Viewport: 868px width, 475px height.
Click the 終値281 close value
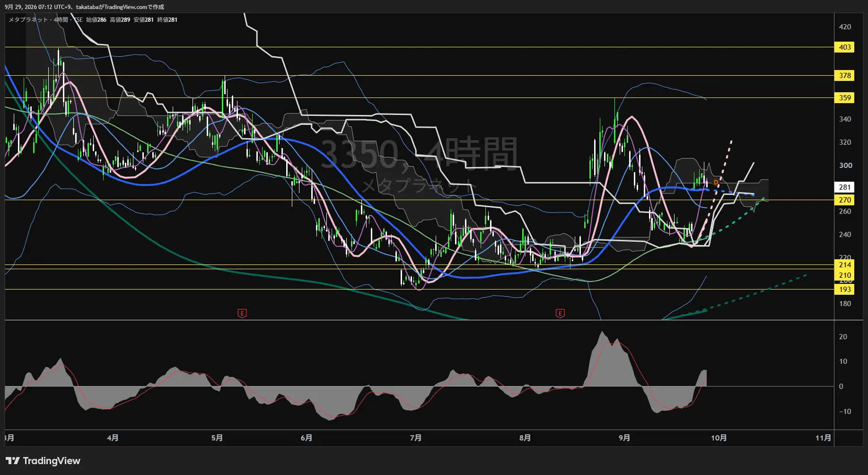coord(167,20)
